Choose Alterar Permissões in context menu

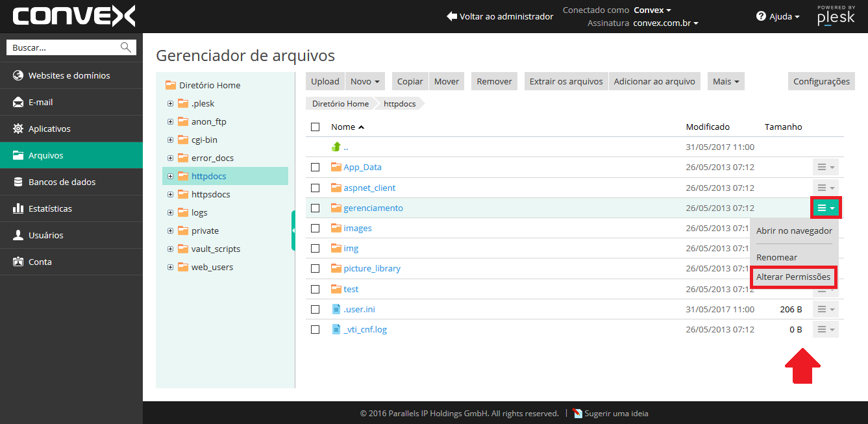[793, 277]
